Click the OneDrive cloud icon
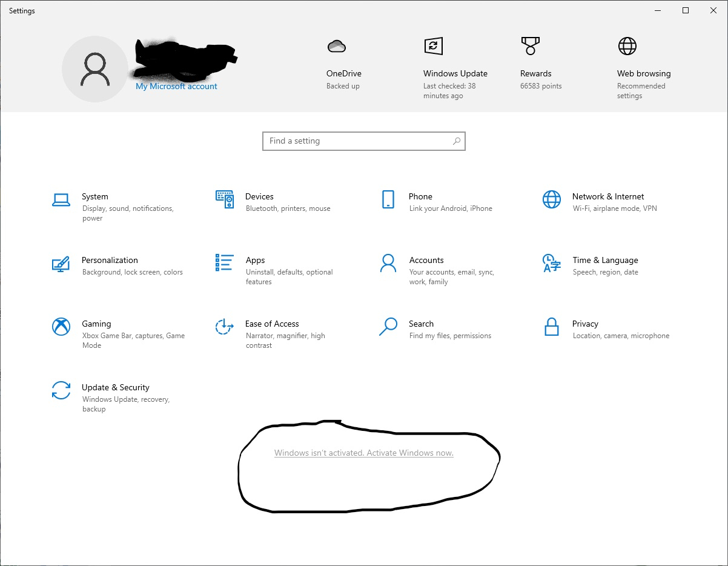The image size is (728, 566). click(336, 46)
